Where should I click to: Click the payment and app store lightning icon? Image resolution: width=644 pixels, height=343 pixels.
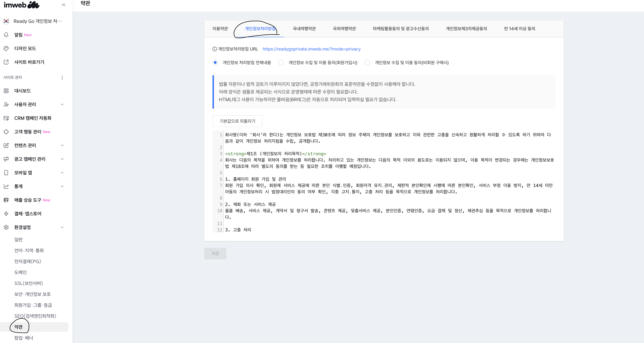coord(6,214)
